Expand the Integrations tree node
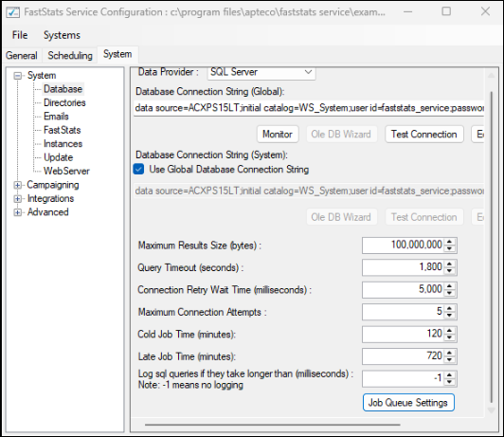 (x=17, y=199)
